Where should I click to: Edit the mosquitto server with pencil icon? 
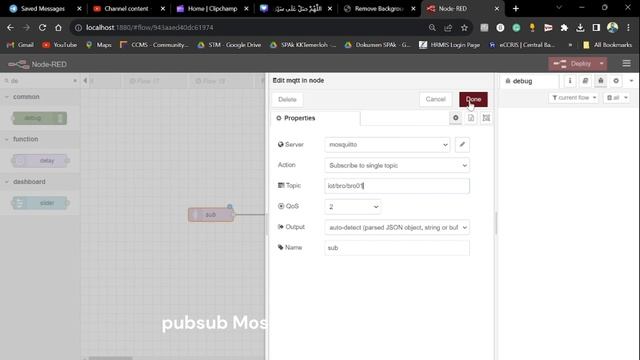[x=462, y=144]
